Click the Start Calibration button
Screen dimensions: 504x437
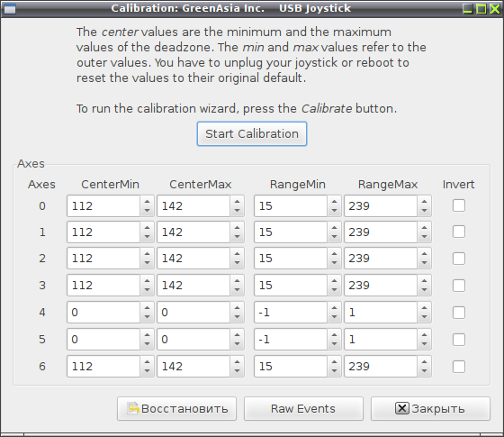[252, 133]
